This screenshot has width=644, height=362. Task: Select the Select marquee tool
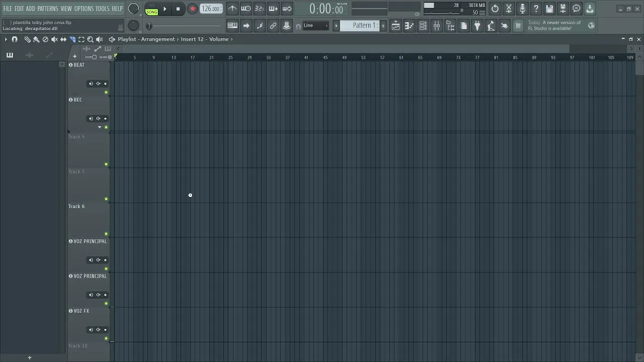(82, 39)
